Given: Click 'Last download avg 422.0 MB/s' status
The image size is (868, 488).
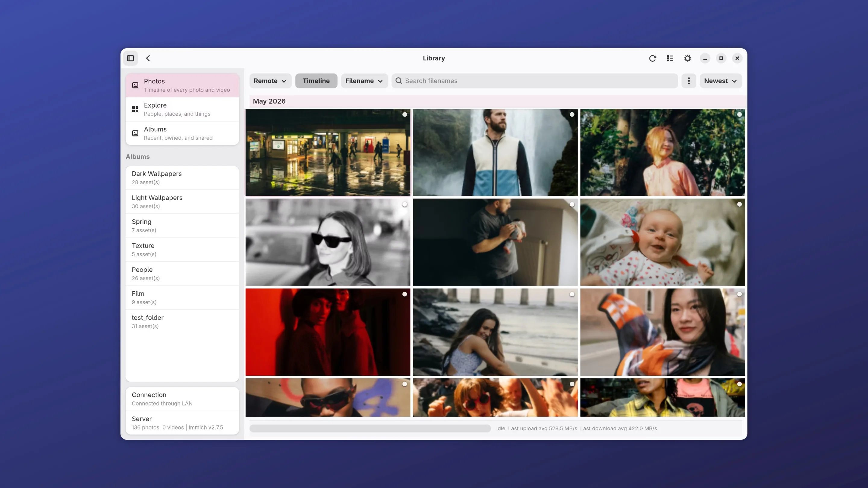Looking at the screenshot, I should [618, 428].
